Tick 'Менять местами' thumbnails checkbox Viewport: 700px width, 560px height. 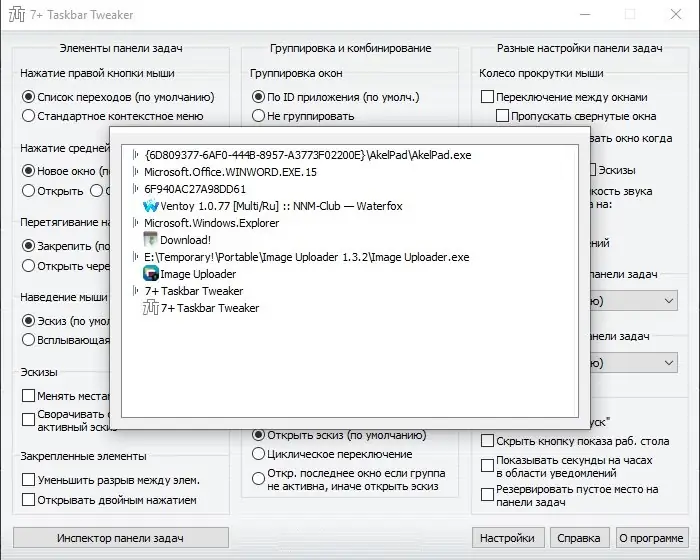(x=28, y=396)
